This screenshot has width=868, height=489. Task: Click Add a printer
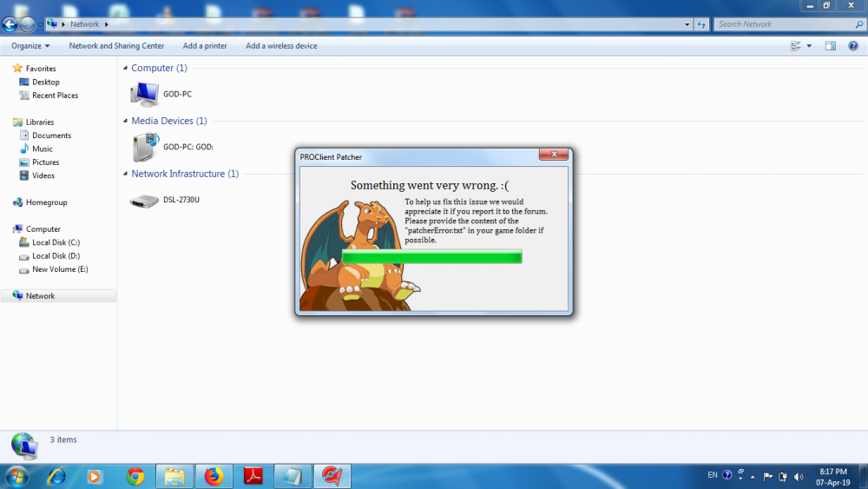click(x=205, y=46)
